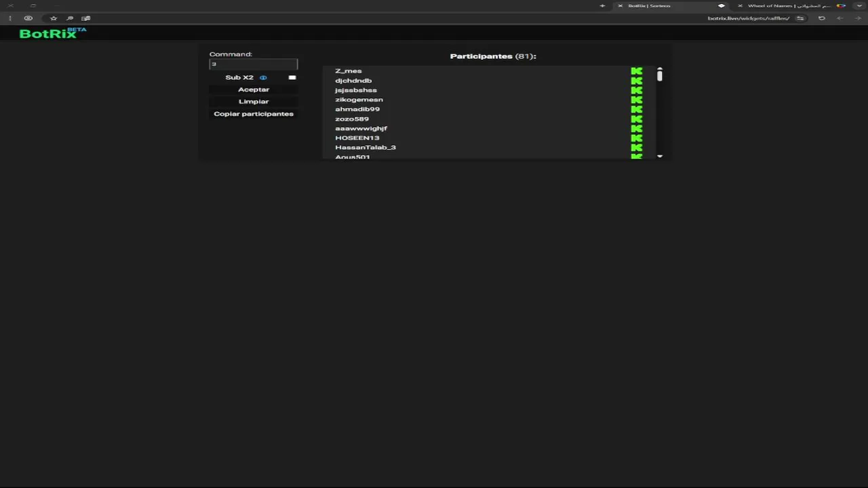
Task: Click the participants list scroll-down arrow
Action: pyautogui.click(x=660, y=157)
